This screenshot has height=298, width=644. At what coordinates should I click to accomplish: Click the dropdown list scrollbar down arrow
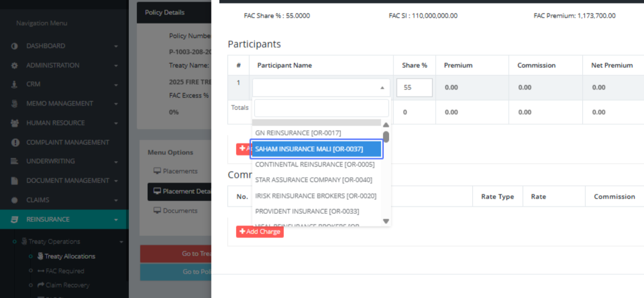386,221
